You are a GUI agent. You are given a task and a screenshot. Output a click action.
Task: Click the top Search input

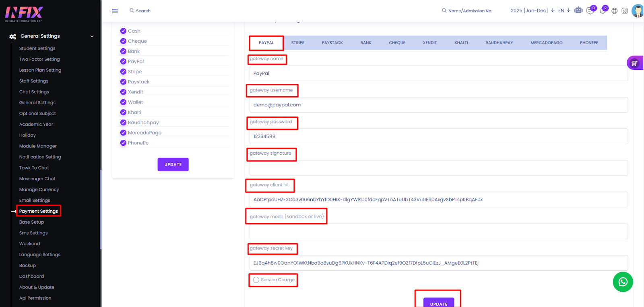click(x=143, y=11)
